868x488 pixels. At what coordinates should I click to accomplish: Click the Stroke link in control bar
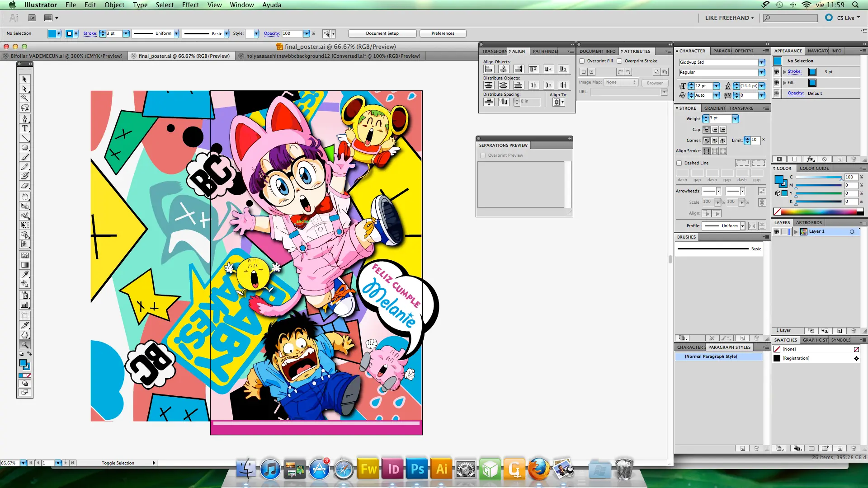[x=90, y=33]
